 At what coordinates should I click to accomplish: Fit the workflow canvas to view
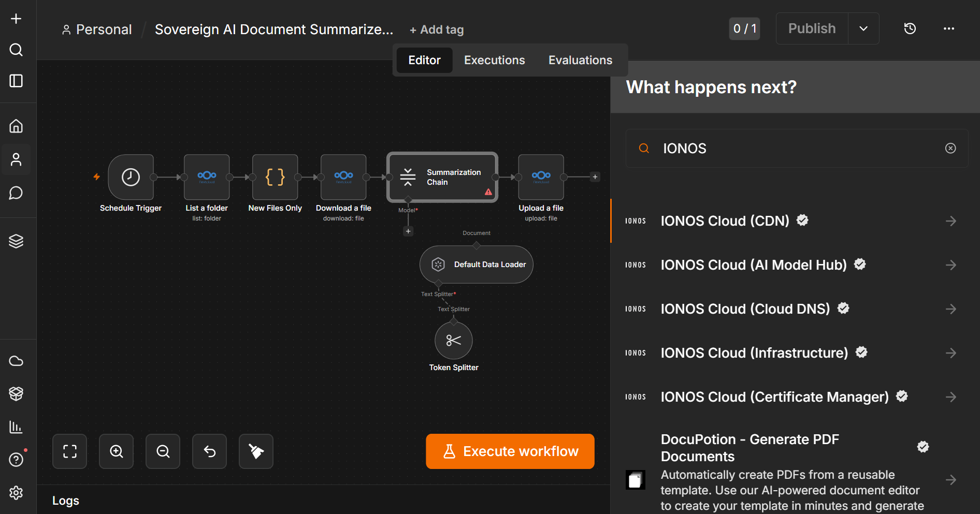point(70,451)
